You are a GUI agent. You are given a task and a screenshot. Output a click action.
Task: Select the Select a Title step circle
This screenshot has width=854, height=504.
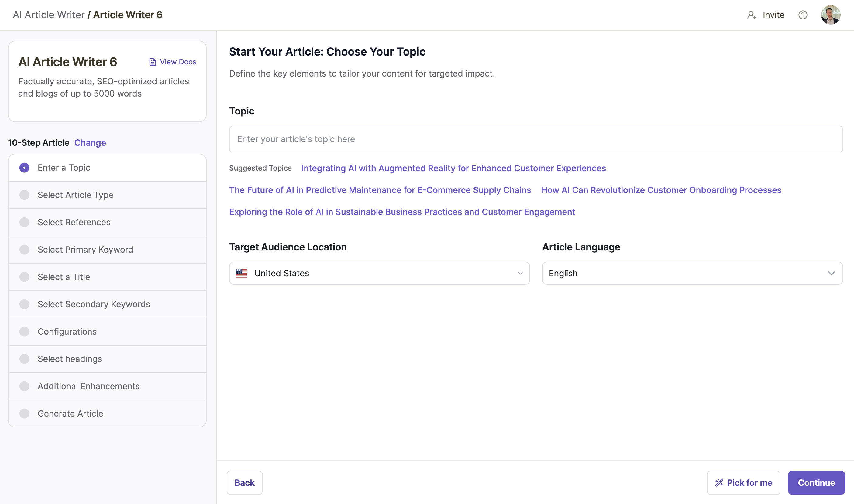point(24,277)
